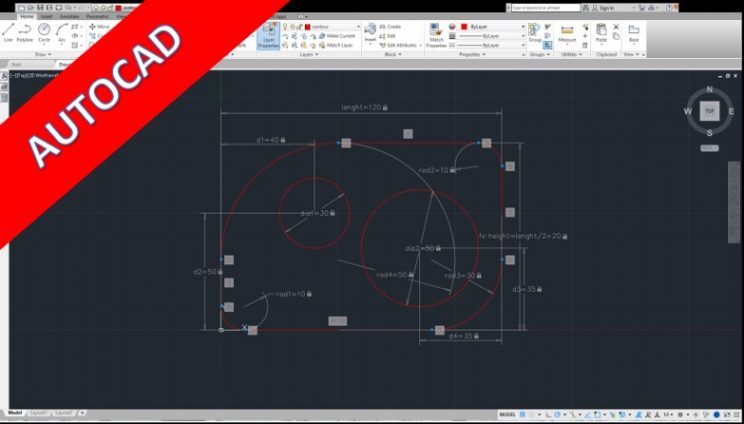Open the Model layout tab

pyautogui.click(x=15, y=412)
